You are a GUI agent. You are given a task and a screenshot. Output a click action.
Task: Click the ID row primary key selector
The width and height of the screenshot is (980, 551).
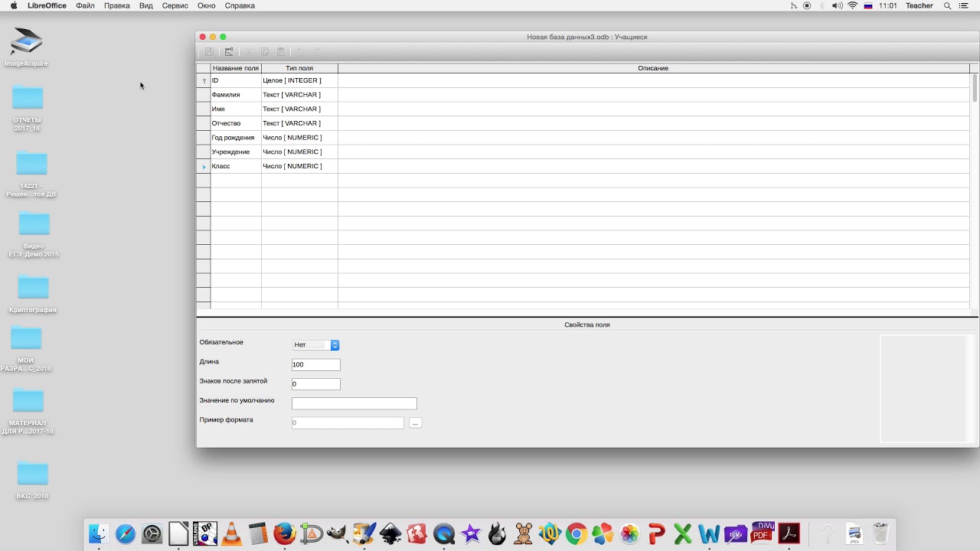tap(204, 80)
